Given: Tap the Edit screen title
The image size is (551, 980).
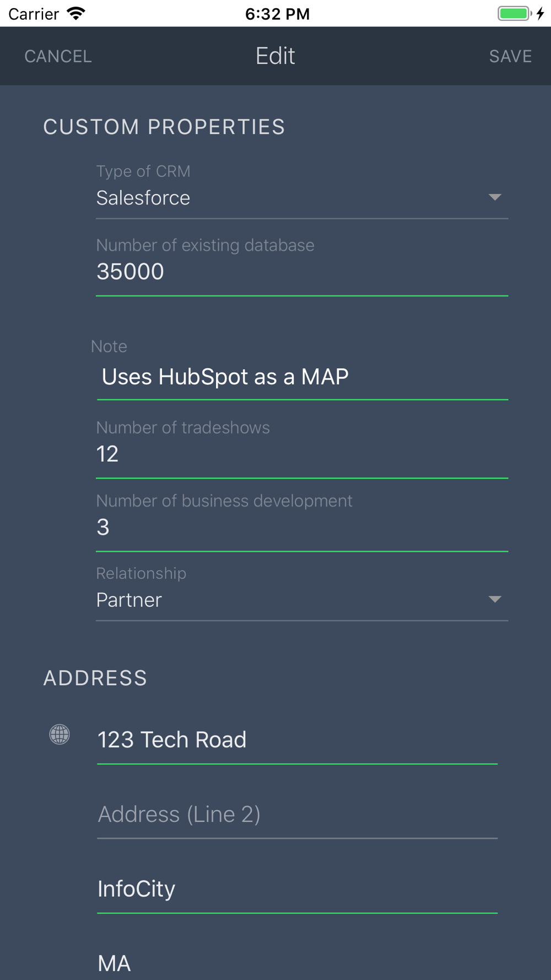Looking at the screenshot, I should click(275, 56).
